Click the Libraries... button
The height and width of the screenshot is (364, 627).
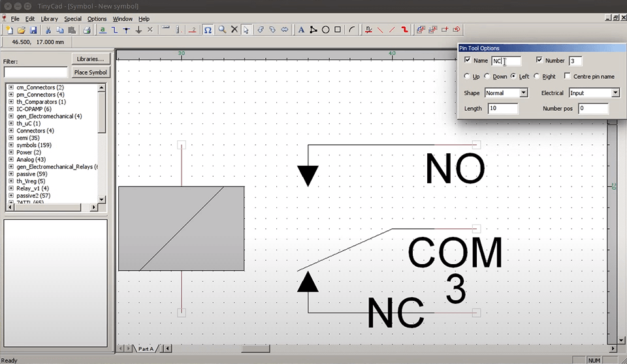[91, 59]
